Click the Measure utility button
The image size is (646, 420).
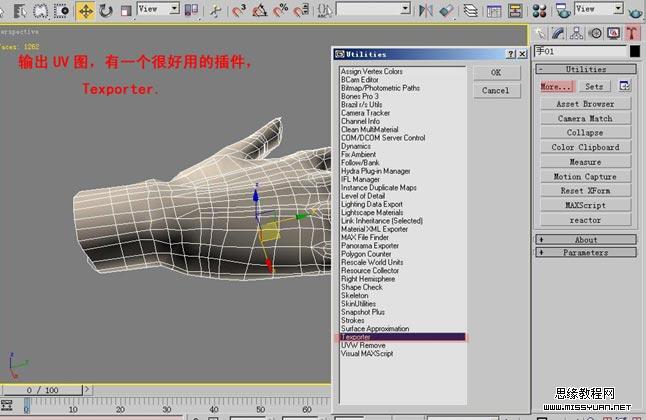point(585,162)
